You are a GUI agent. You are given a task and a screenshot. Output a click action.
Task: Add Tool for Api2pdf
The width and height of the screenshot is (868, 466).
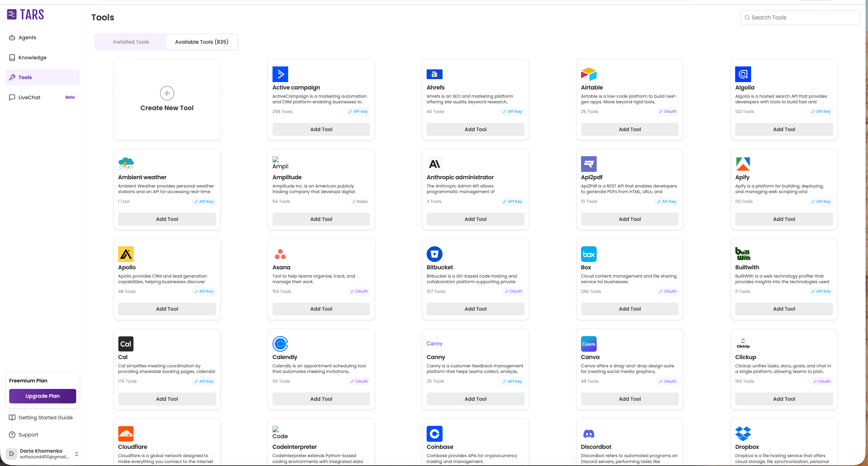pyautogui.click(x=630, y=219)
